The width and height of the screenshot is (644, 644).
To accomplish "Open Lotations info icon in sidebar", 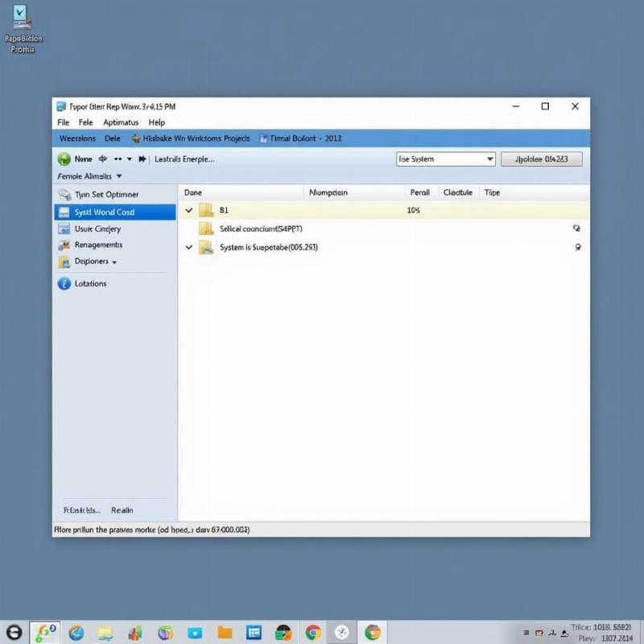I will coord(64,283).
